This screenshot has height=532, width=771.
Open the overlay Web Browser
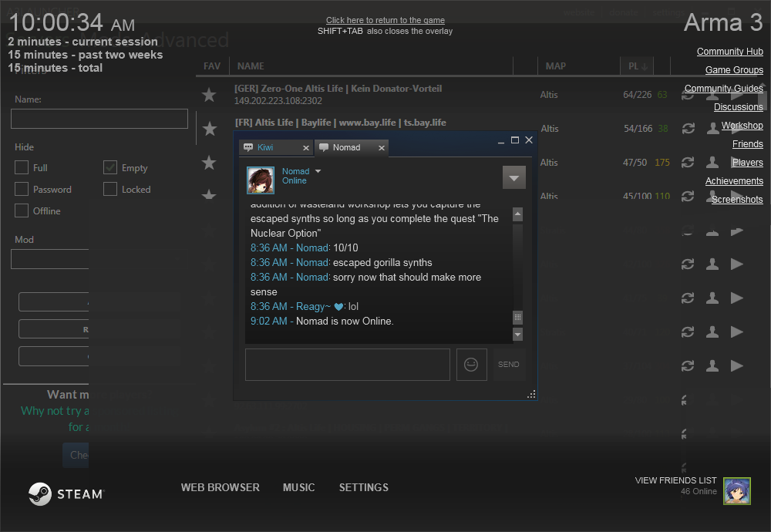[x=220, y=487]
